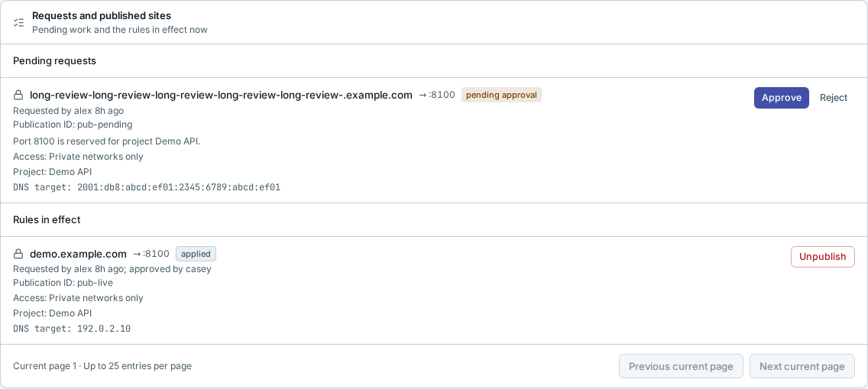Click 'Publication ID: pub-live' text
868x389 pixels.
tap(63, 283)
